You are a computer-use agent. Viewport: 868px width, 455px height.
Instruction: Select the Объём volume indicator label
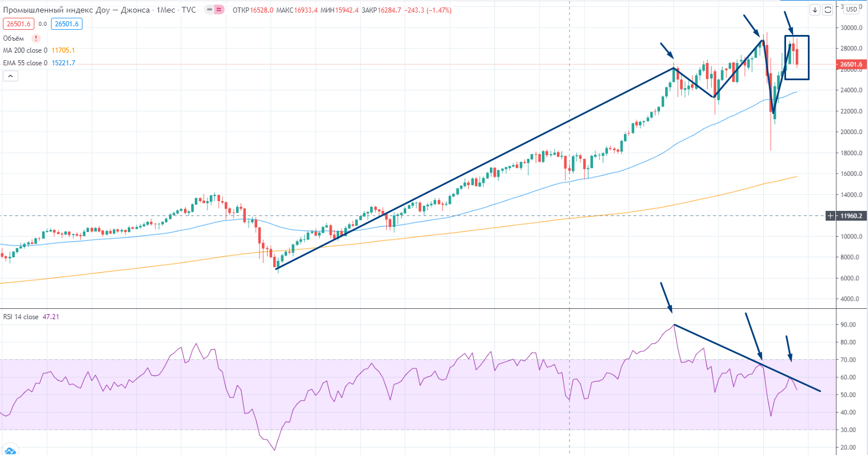coord(14,38)
